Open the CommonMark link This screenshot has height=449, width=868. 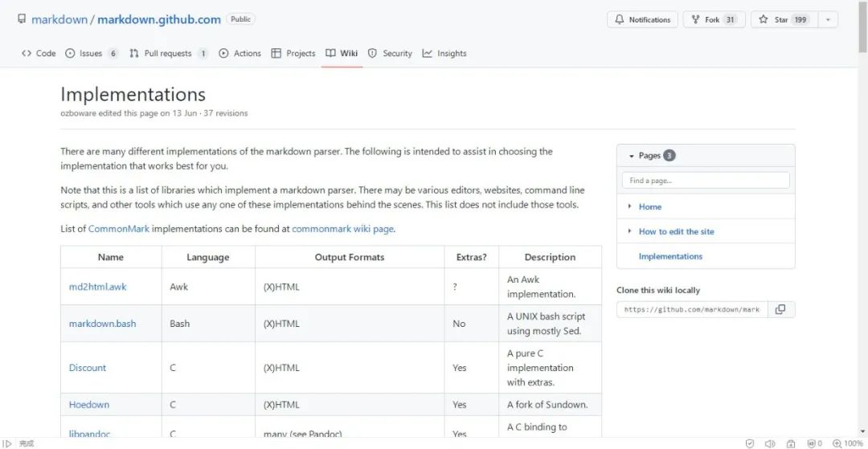click(118, 229)
